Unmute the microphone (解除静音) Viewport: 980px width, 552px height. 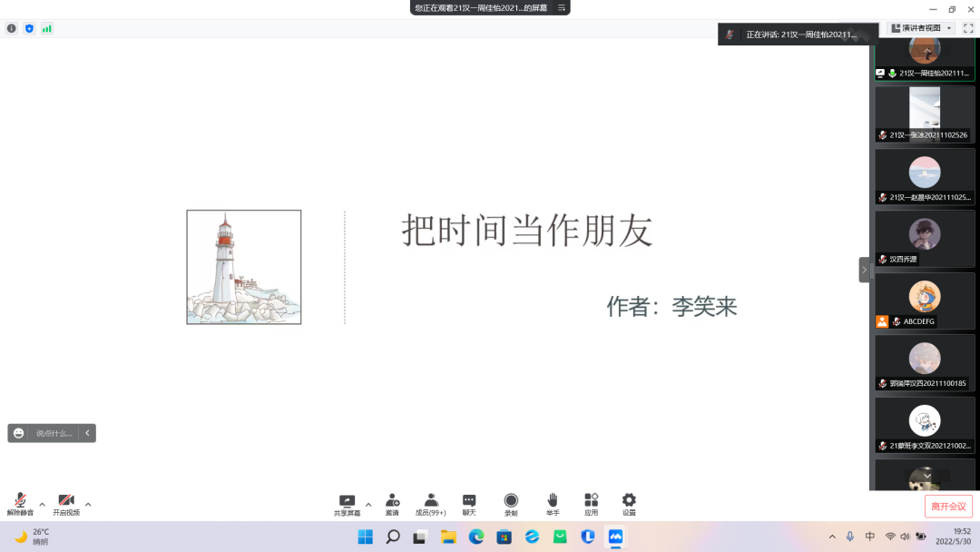pos(20,501)
